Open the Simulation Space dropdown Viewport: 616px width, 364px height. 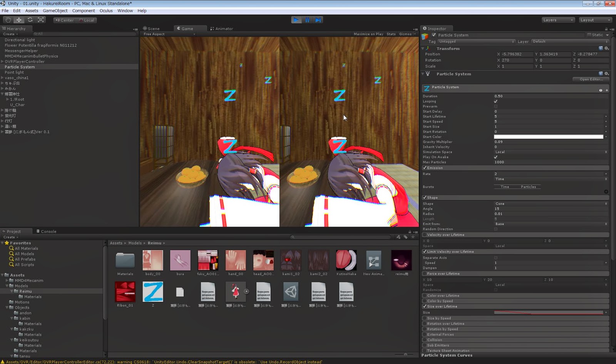coord(551,152)
